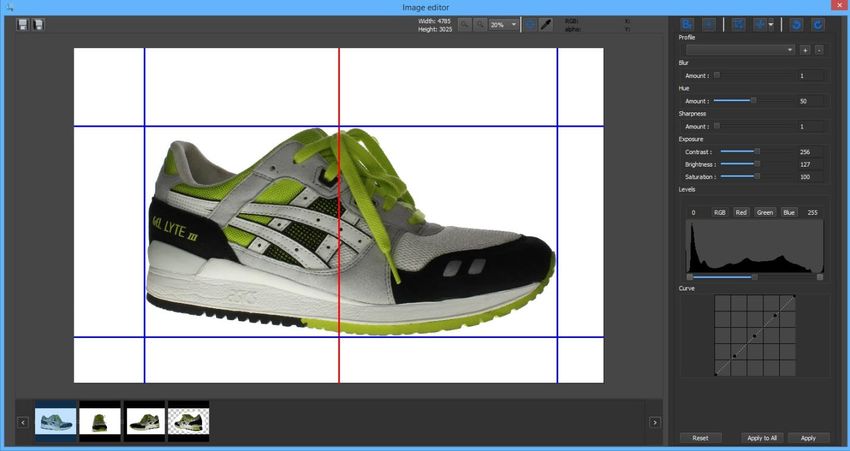Select the Blue levels channel
850x451 pixels.
(789, 212)
